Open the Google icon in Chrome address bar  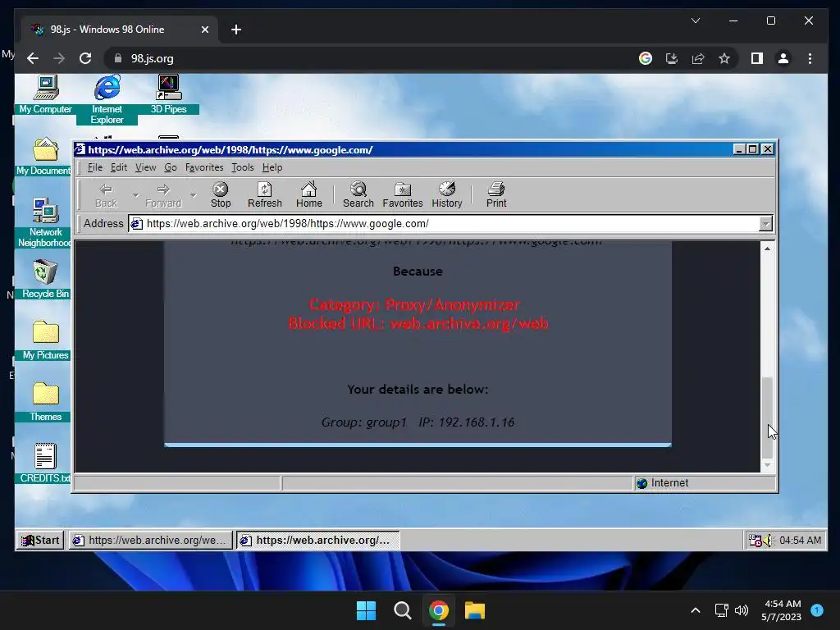tap(646, 58)
